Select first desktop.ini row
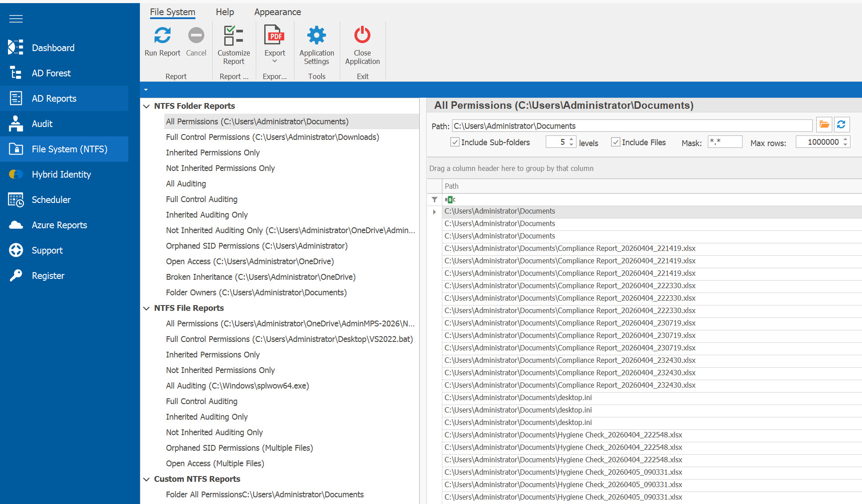Viewport: 862px width, 504px height. pos(652,398)
